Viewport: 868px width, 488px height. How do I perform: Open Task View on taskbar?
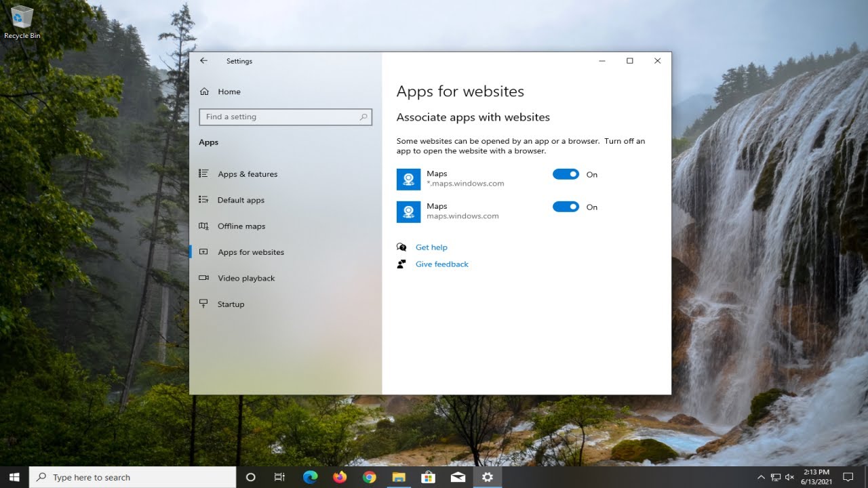pyautogui.click(x=279, y=477)
